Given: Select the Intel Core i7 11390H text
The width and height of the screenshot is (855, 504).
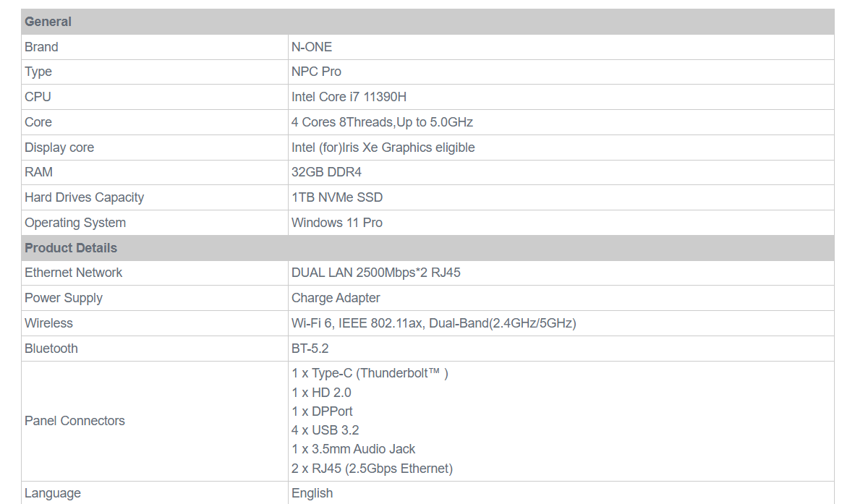Looking at the screenshot, I should pos(349,97).
